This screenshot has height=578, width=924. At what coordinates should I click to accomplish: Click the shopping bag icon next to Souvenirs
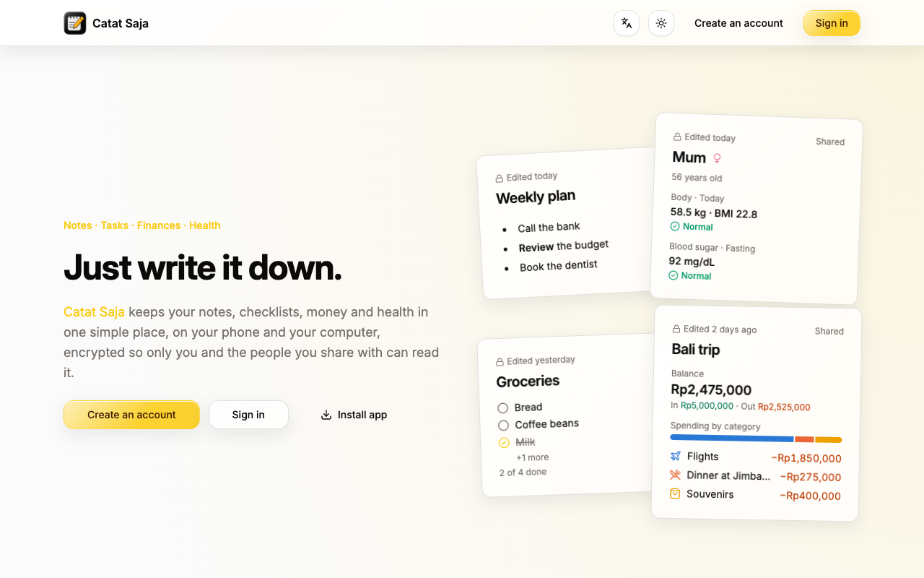[x=675, y=493]
